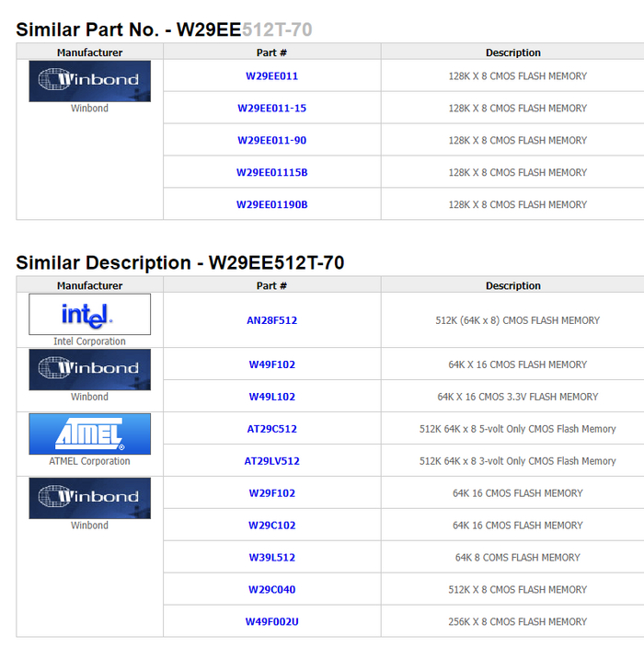Viewport: 644px width, 659px height.
Task: Click Description header in Similar Part No. table
Action: 513,52
